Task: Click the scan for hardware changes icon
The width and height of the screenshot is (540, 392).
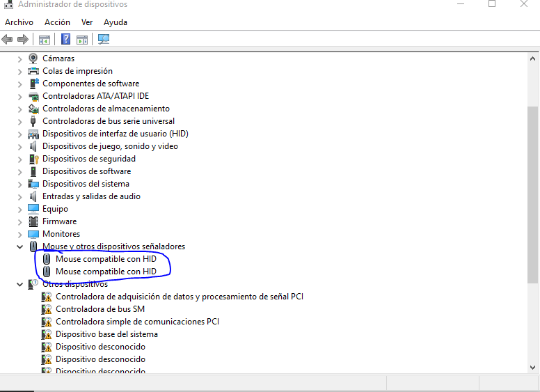Action: [x=104, y=39]
